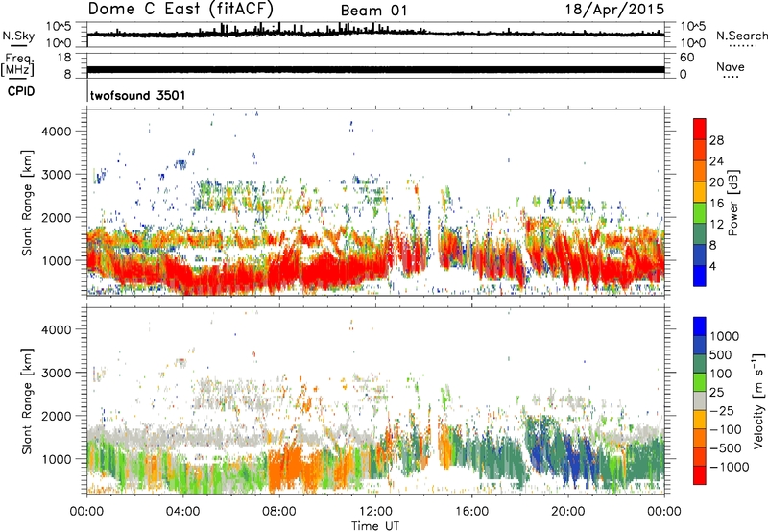This screenshot has height=532, width=768.
Task: Click the 'Dome C East (fitACF)' title
Action: point(180,9)
